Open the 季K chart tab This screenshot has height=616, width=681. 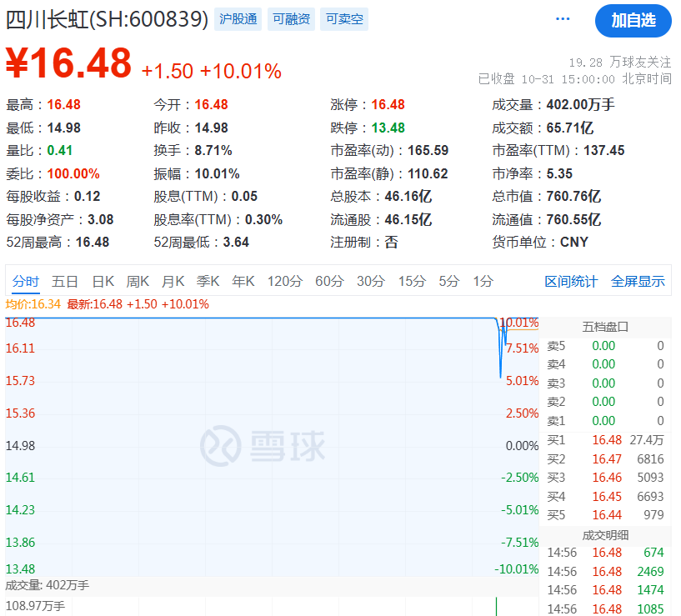pos(208,281)
